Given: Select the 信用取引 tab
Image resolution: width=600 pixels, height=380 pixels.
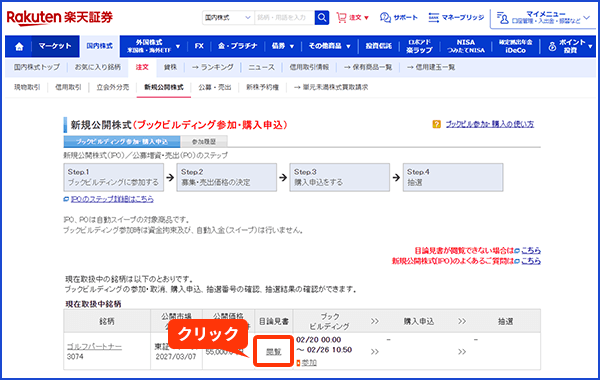Looking at the screenshot, I should point(68,87).
